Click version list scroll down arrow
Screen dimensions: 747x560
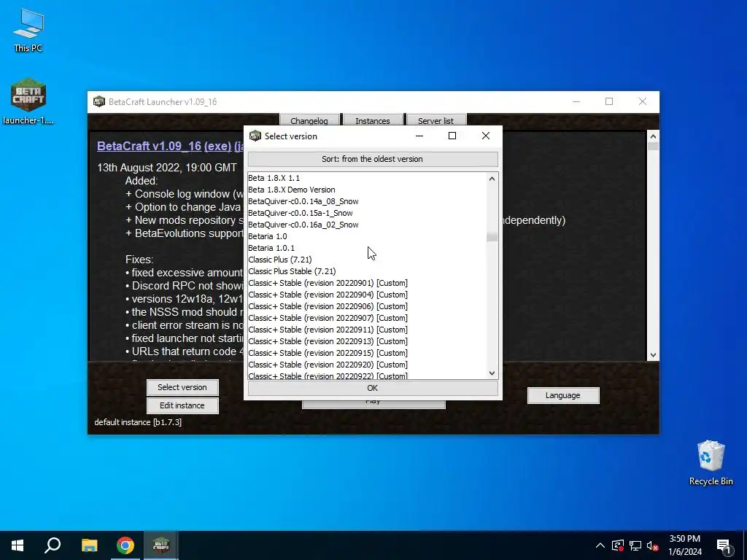(x=492, y=373)
